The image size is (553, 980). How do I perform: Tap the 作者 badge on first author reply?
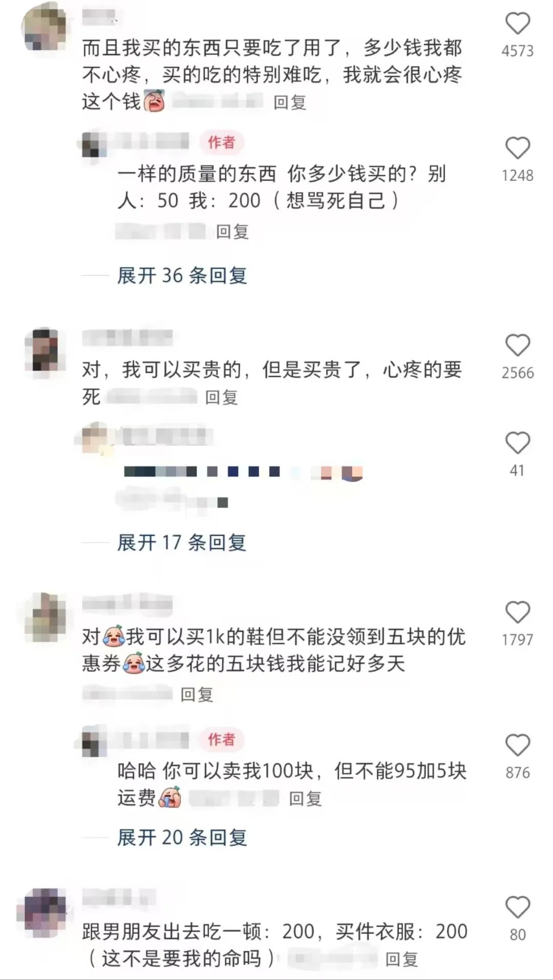point(221,142)
